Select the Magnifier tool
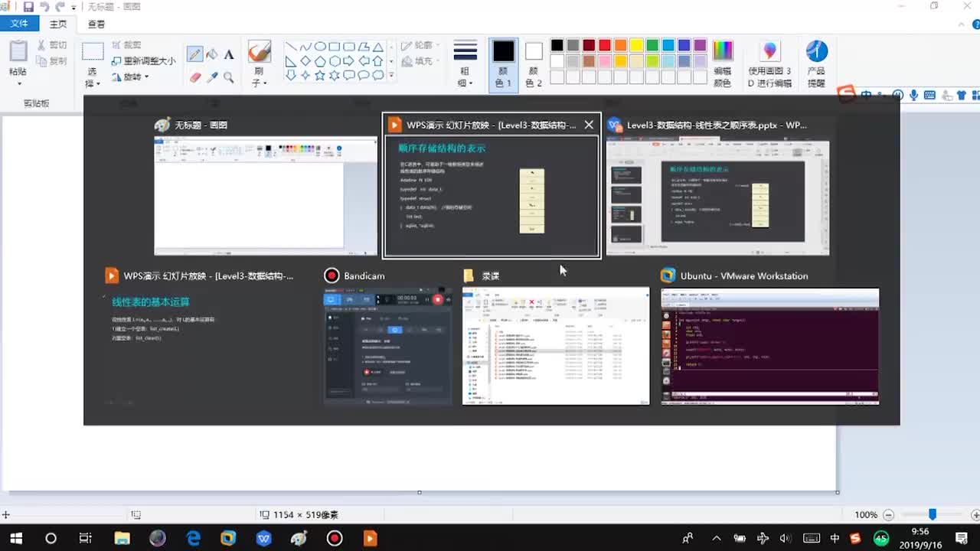980x551 pixels. coord(228,77)
